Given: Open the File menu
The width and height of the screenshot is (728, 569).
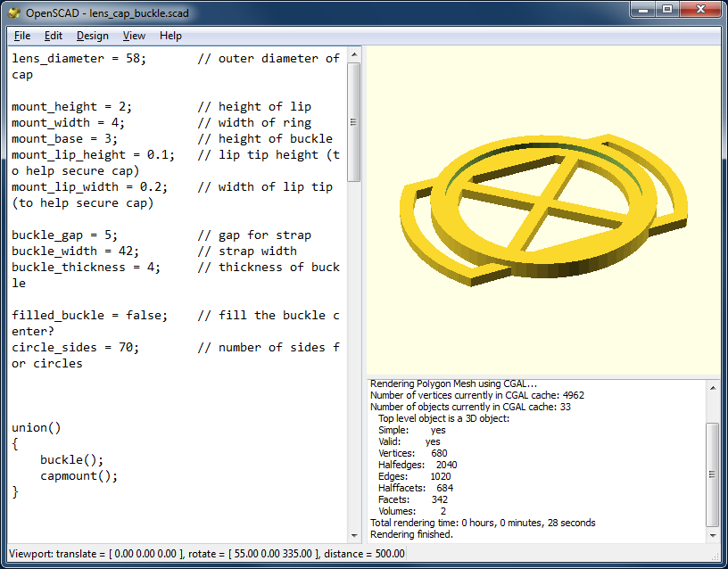Looking at the screenshot, I should pos(21,36).
